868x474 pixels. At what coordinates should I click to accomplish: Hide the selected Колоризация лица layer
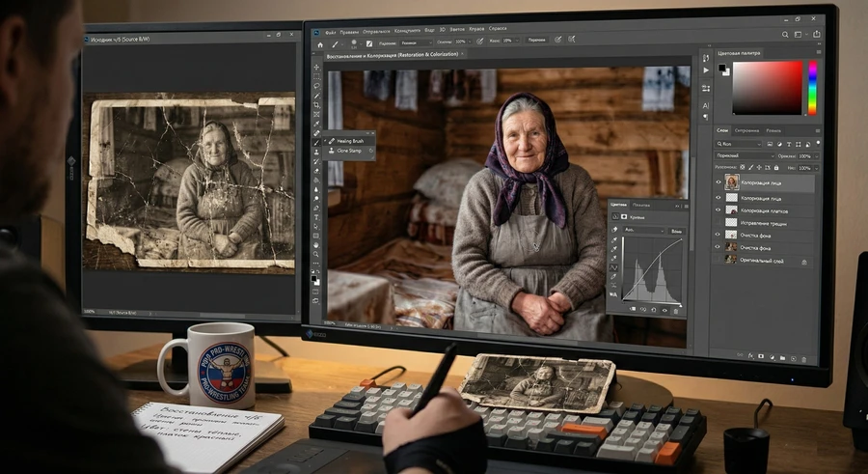(719, 181)
